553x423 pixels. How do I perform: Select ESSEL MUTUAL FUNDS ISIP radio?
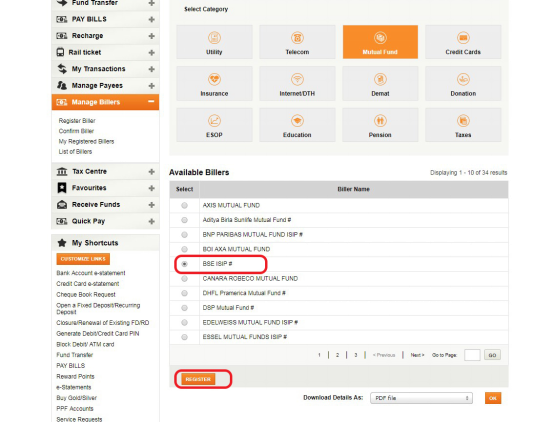click(x=184, y=337)
